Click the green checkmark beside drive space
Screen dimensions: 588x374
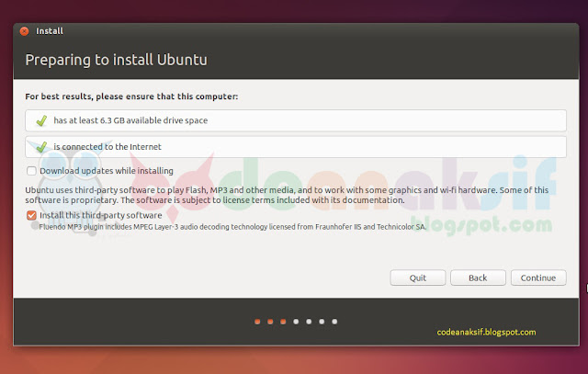pyautogui.click(x=41, y=120)
